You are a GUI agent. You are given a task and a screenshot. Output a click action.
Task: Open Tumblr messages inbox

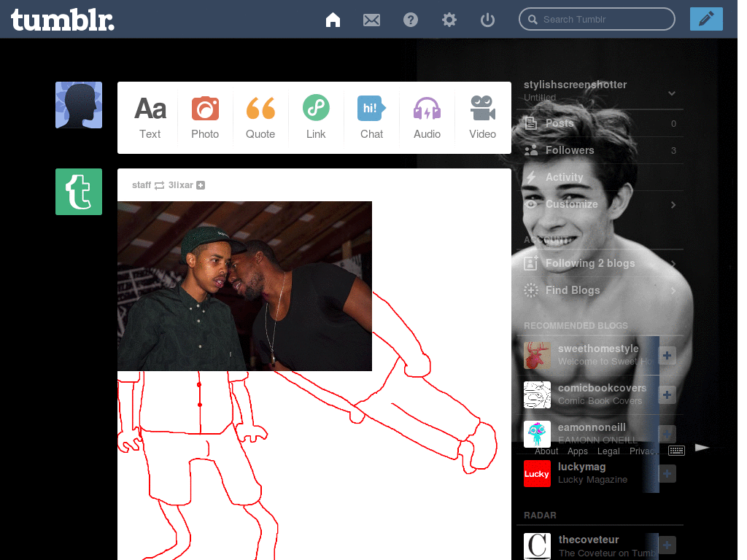coord(371,19)
